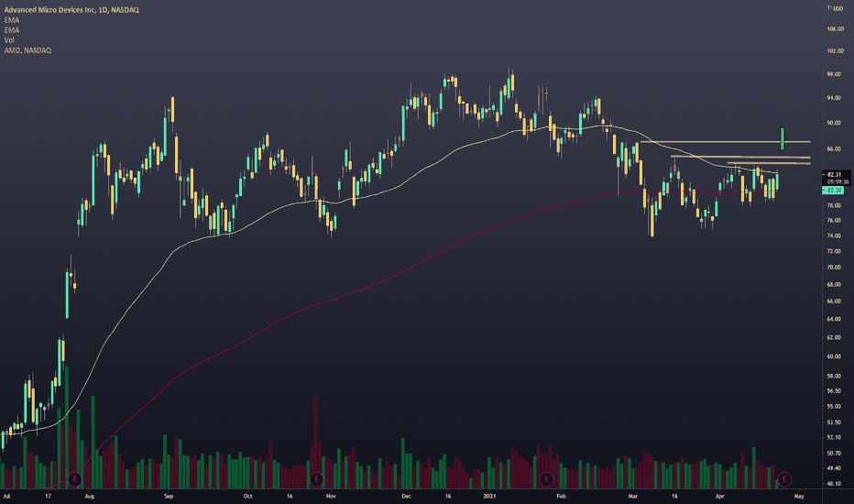Click 49.40 on the price axis
This screenshot has width=854, height=504.
834,468
